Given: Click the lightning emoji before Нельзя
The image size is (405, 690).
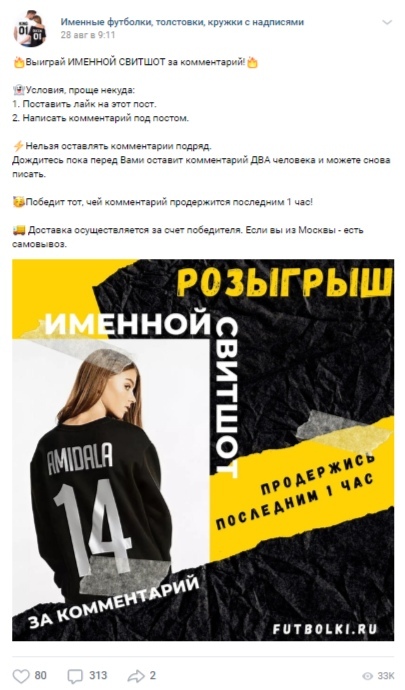Looking at the screenshot, I should (x=18, y=146).
